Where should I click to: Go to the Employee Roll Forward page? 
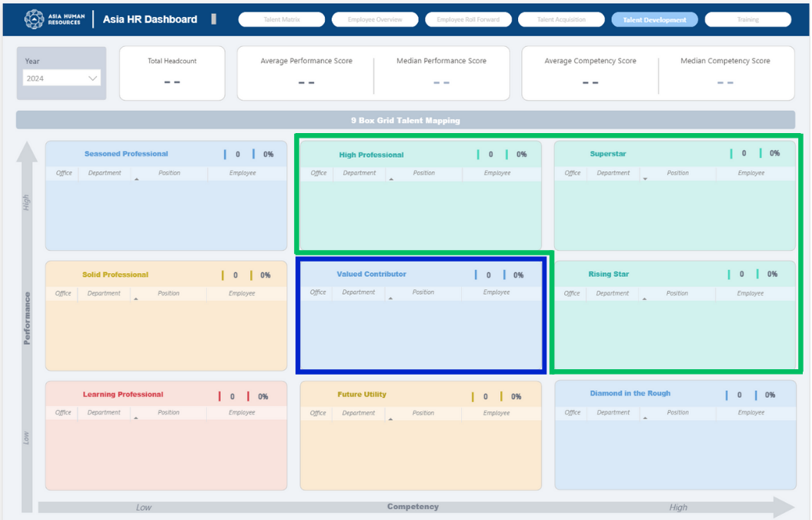pos(468,20)
